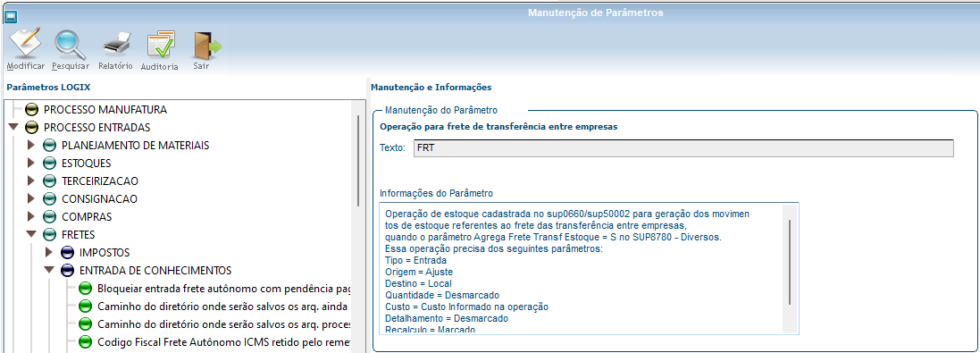Click green icon beside Codigo Fiscal Frete Autônomo
This screenshot has height=353, width=980.
(x=85, y=342)
